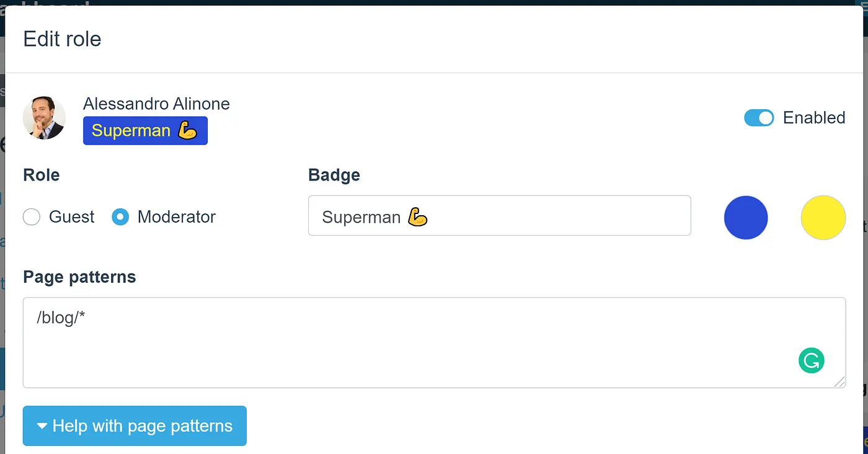Image resolution: width=868 pixels, height=454 pixels.
Task: Open the blue badge background color picker
Action: 746,218
